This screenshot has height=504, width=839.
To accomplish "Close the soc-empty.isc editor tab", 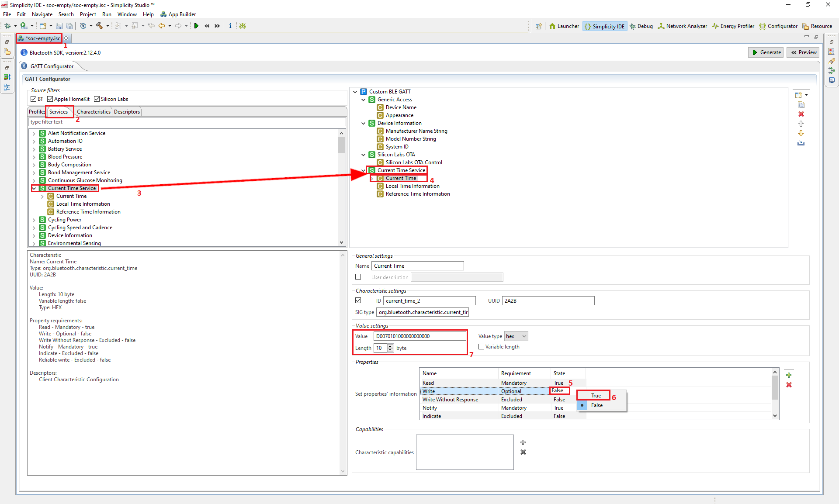I will pyautogui.click(x=66, y=38).
